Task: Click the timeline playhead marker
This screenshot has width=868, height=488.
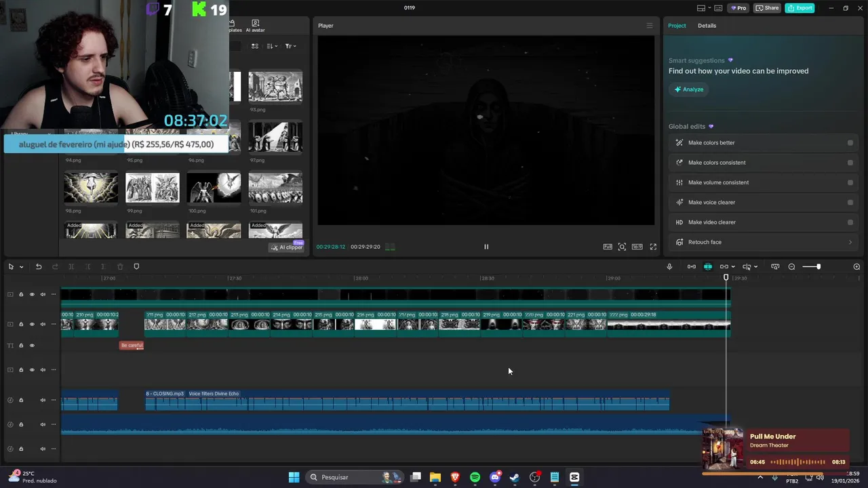Action: [x=726, y=277]
